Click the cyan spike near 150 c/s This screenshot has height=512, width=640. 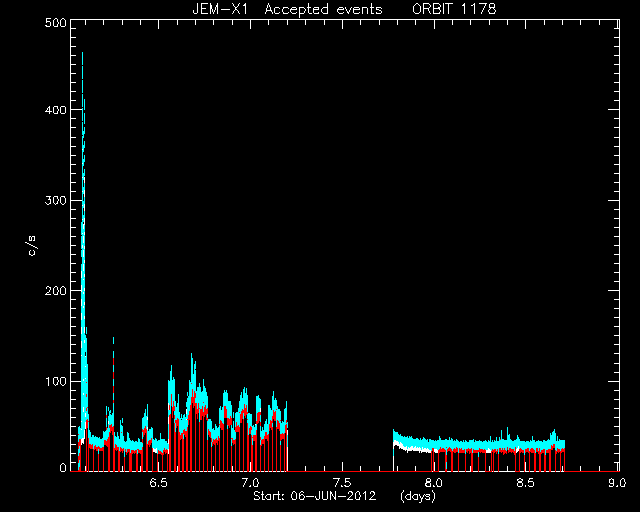click(x=113, y=340)
